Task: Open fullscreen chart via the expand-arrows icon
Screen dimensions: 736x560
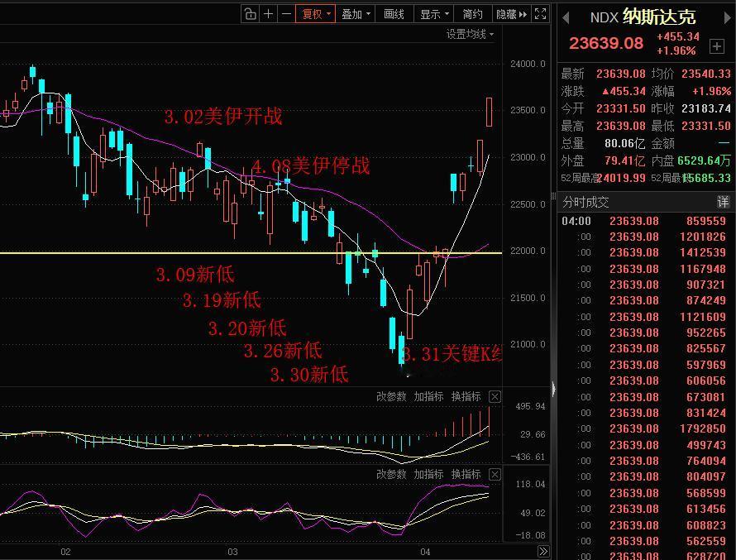Action: [x=541, y=14]
